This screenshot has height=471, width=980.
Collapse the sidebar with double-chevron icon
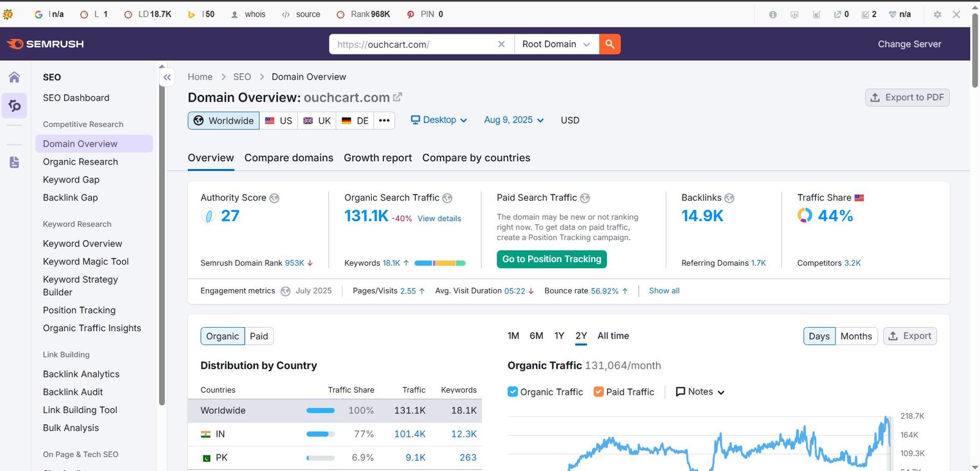pos(167,77)
